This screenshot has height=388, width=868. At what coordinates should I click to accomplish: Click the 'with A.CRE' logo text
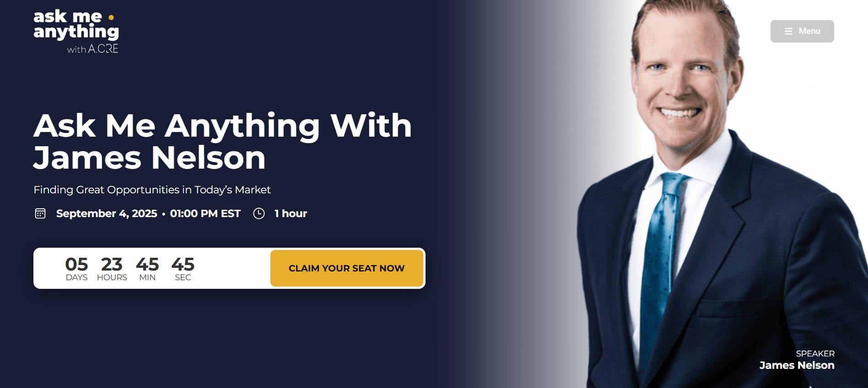[x=92, y=49]
